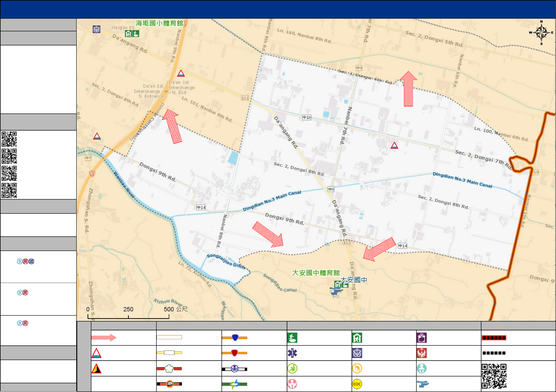This screenshot has height=392, width=556.
Task: Click the Ln. 72, Xizhou Rd. label
Action: click(x=195, y=275)
